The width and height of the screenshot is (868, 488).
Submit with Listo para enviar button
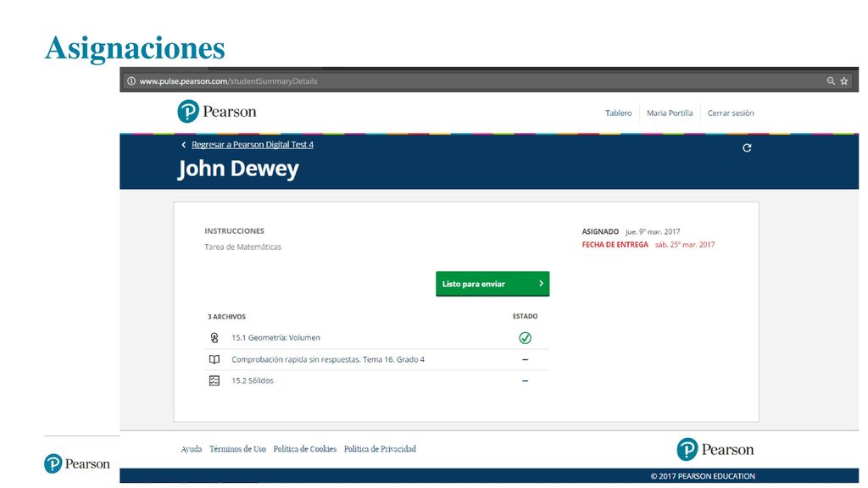492,284
